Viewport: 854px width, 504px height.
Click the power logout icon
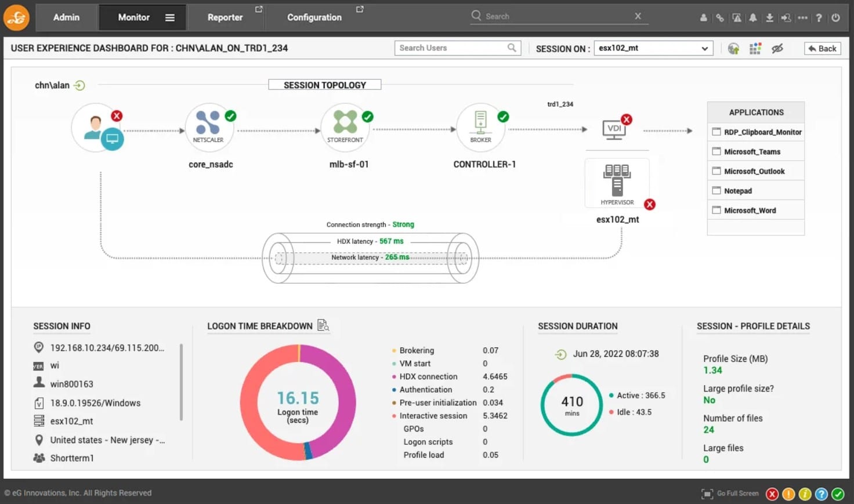(x=835, y=17)
